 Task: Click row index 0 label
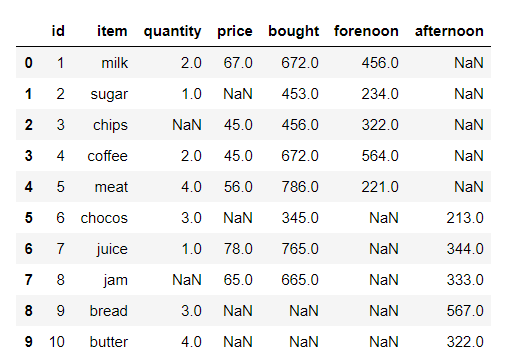click(29, 63)
